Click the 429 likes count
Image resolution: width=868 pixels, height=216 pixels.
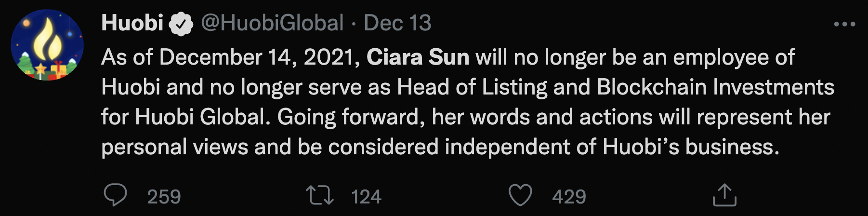tap(569, 197)
